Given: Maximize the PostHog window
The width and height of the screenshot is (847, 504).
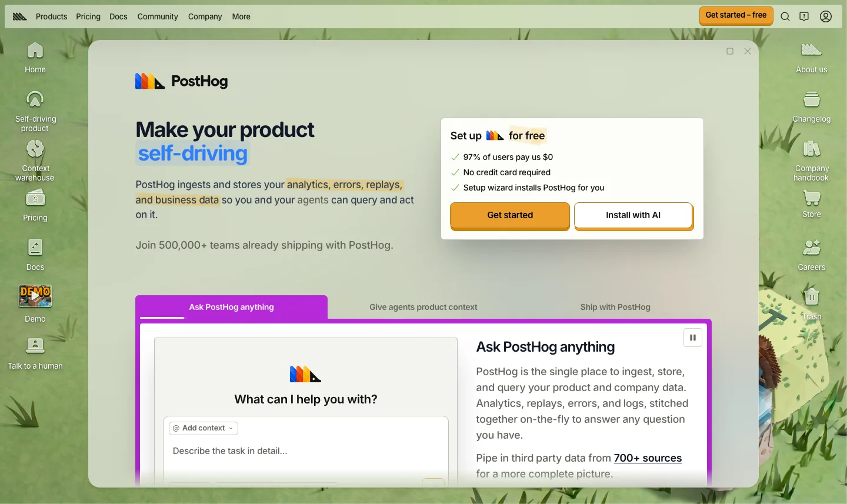Looking at the screenshot, I should [x=730, y=51].
